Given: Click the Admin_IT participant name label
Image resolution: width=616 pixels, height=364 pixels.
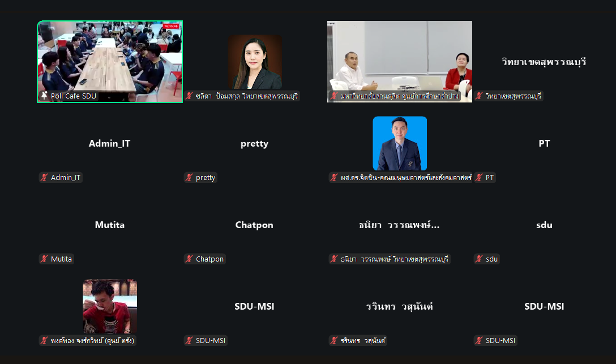Looking at the screenshot, I should tap(66, 178).
